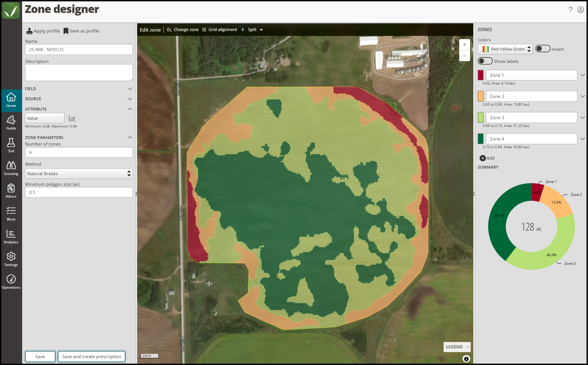This screenshot has width=588, height=365.
Task: Click the green leaf app logo
Action: coord(11,10)
